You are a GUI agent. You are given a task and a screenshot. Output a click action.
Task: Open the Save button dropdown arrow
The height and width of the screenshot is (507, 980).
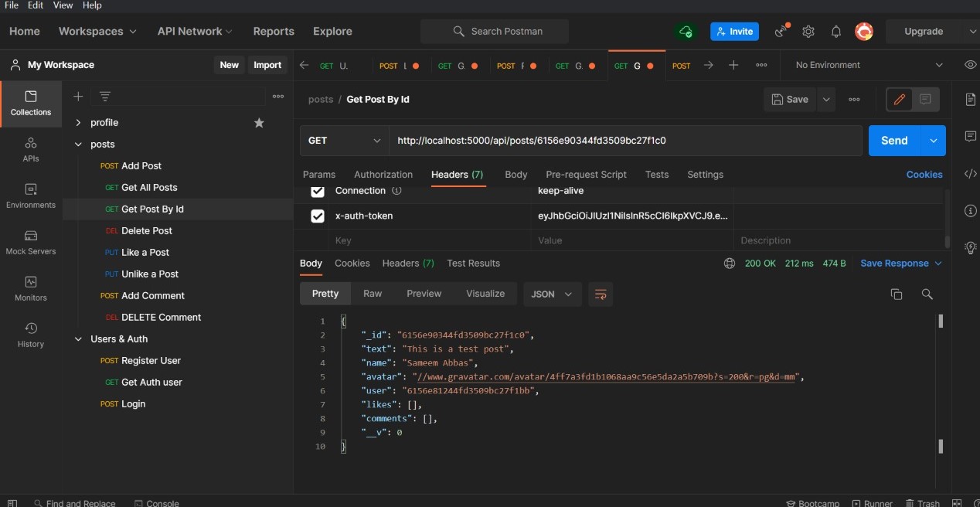coord(827,100)
